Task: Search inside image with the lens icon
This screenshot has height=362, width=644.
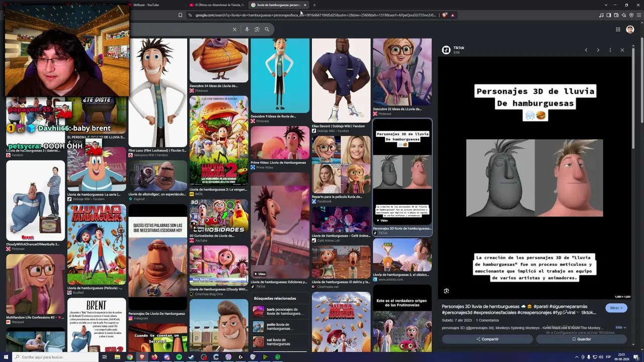Action: click(x=446, y=291)
